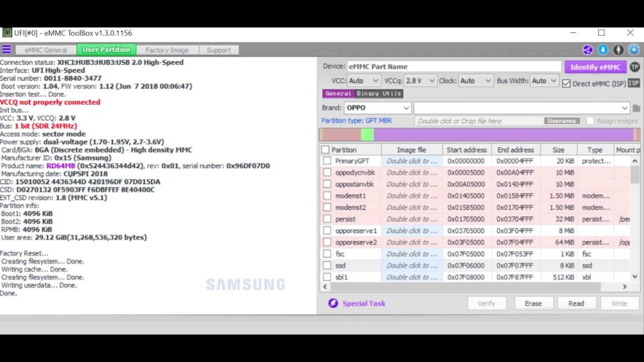This screenshot has height=362, width=644.
Task: Click the image file cell for opporeserve1
Action: click(412, 230)
